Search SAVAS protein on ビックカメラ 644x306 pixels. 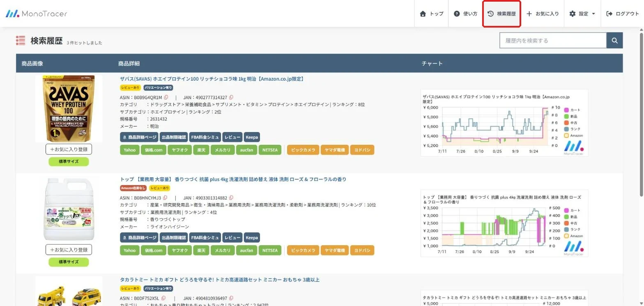(x=303, y=150)
